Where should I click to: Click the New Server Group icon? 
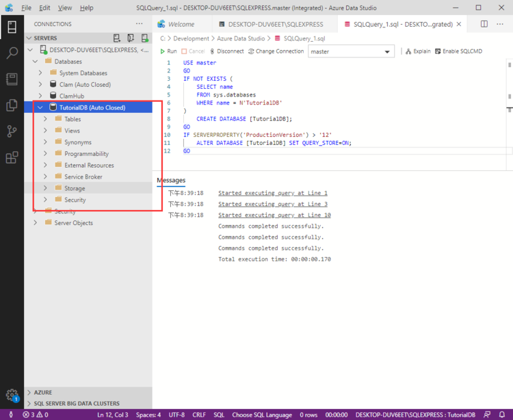point(131,38)
